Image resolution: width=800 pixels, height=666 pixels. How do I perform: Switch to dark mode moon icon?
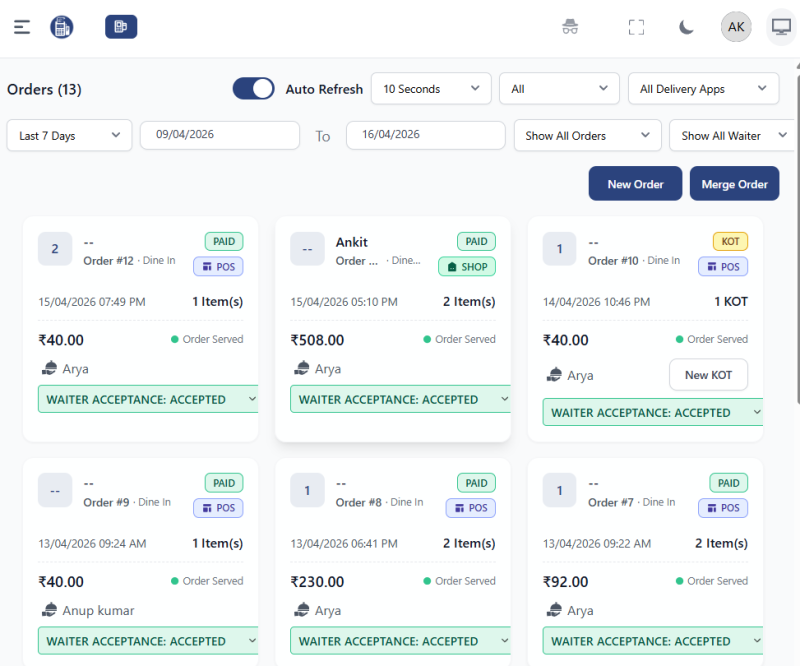(686, 27)
